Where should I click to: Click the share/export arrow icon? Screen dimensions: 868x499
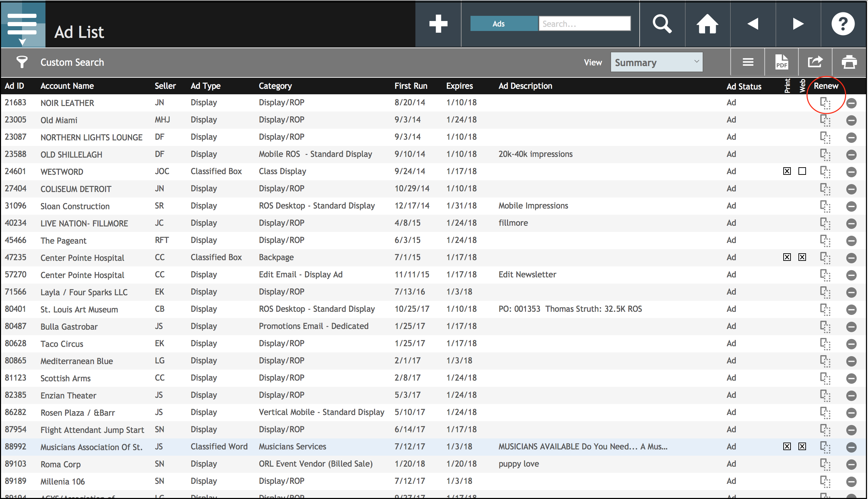pyautogui.click(x=815, y=62)
